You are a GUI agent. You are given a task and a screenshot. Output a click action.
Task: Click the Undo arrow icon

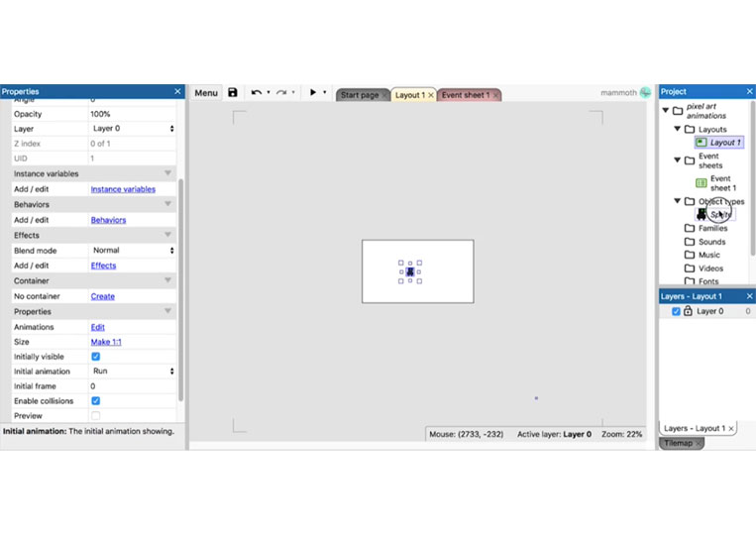[256, 92]
